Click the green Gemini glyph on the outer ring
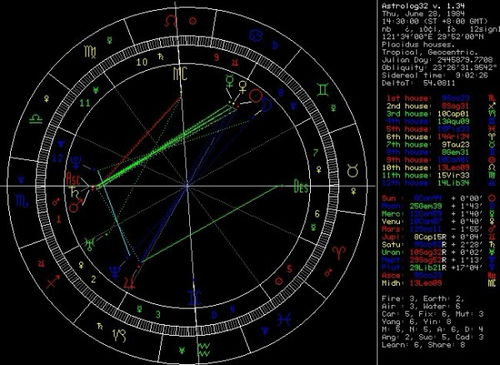The image size is (500, 365). pyautogui.click(x=323, y=90)
